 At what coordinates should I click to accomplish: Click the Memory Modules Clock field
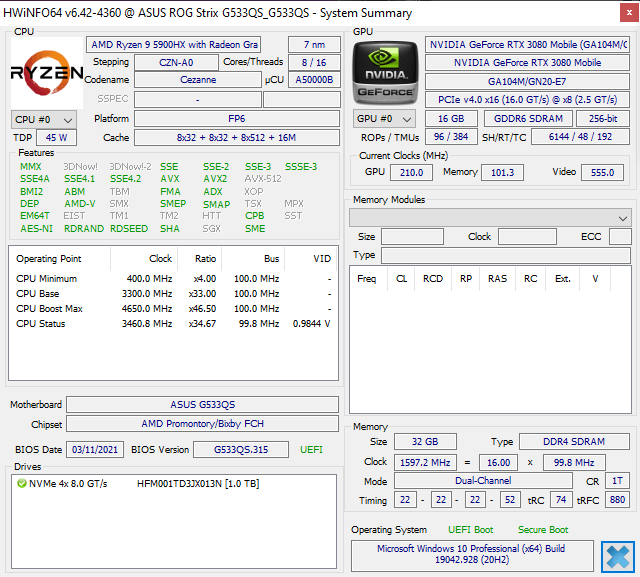pyautogui.click(x=527, y=237)
